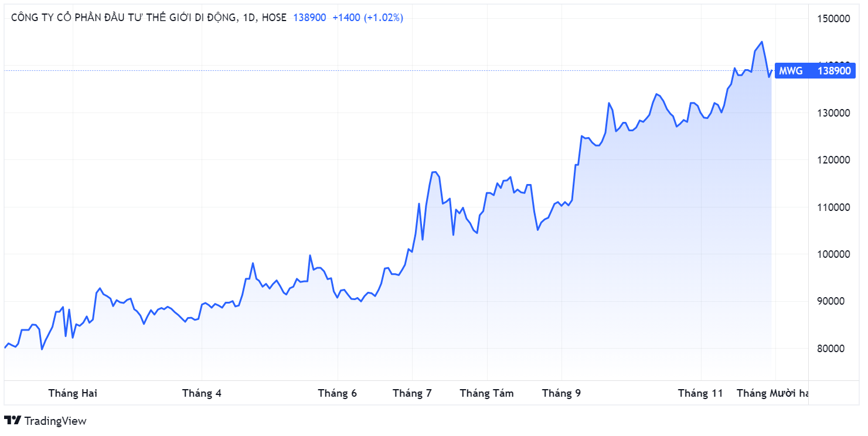Click the +1400 (+1.02%) change value
This screenshot has width=868, height=436.
[x=367, y=18]
